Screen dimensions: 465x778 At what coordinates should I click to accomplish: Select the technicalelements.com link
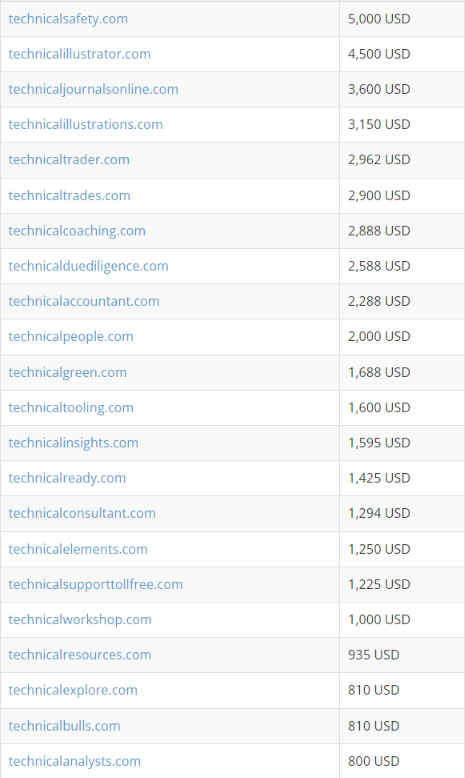[78, 549]
